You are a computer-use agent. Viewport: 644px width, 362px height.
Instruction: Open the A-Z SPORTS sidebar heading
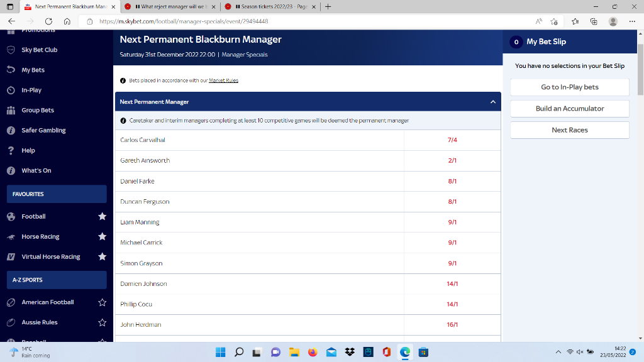(x=57, y=280)
